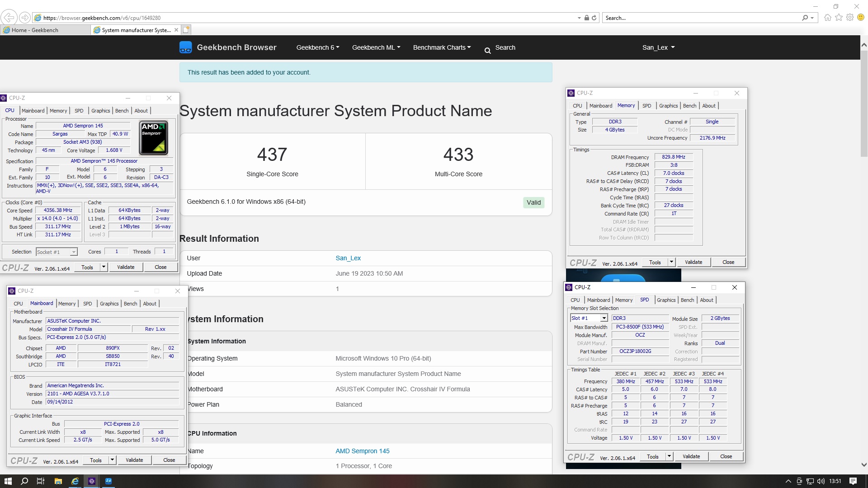Image resolution: width=868 pixels, height=488 pixels.
Task: Click the Geekbench Search nav link
Action: 505,47
